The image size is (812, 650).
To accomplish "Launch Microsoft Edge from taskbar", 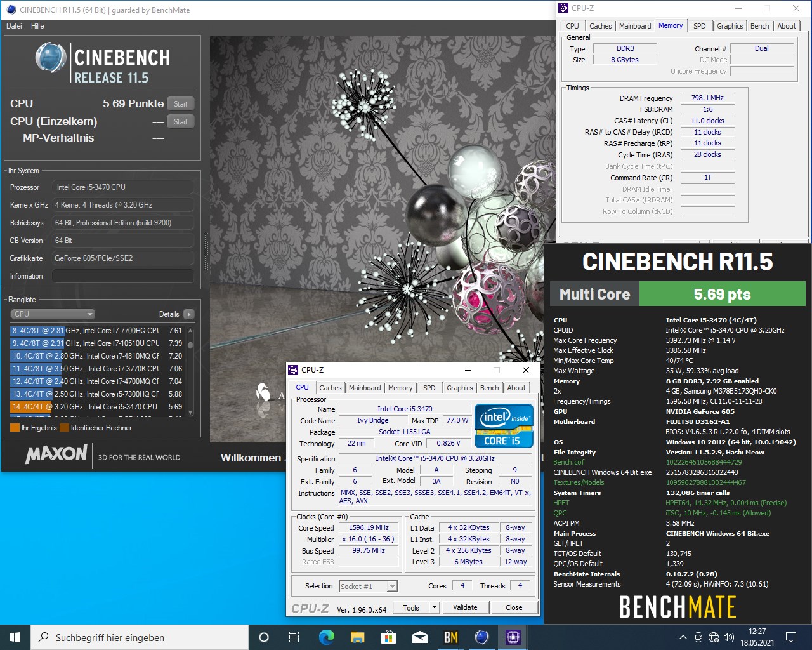I will pyautogui.click(x=326, y=637).
